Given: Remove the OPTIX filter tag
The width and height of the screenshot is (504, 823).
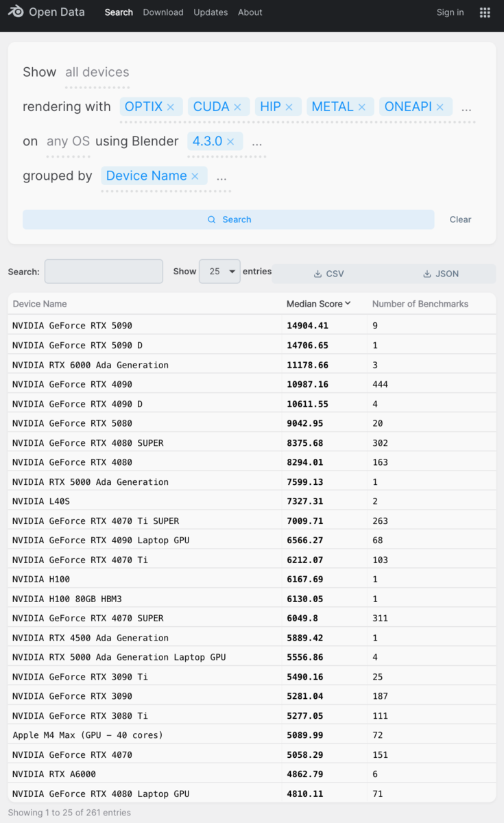Looking at the screenshot, I should (171, 107).
